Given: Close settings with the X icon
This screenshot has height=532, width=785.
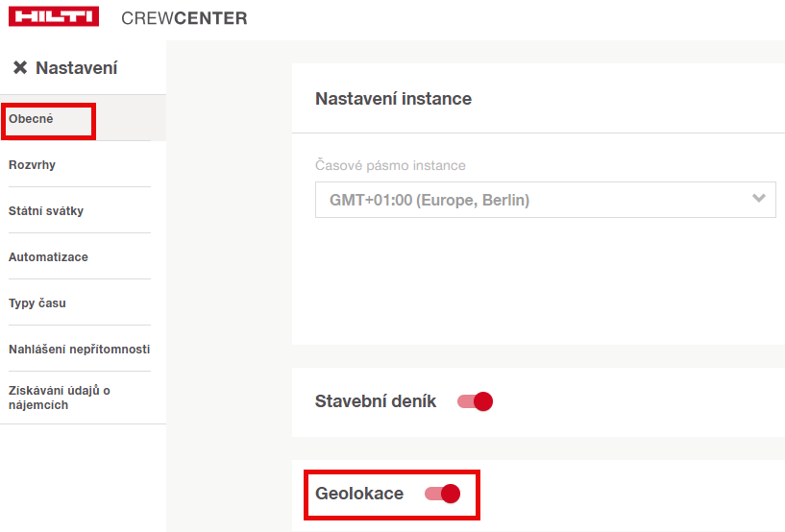Looking at the screenshot, I should pyautogui.click(x=19, y=68).
